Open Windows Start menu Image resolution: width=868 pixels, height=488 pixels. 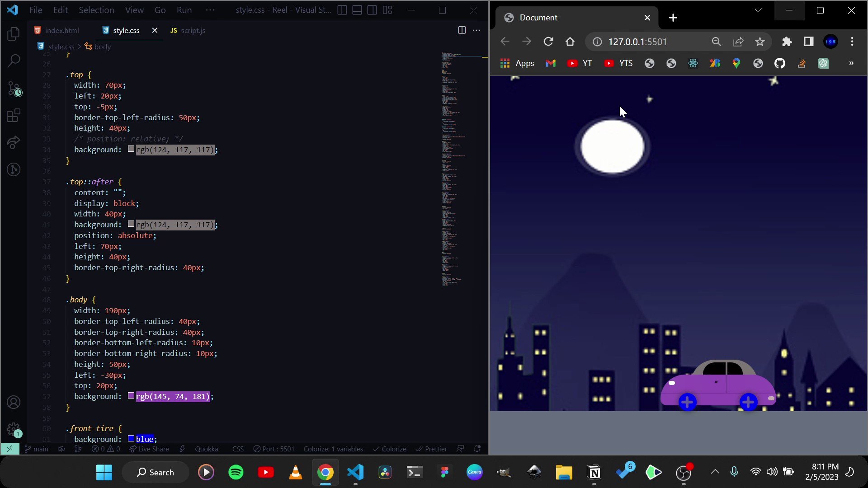[x=104, y=472]
